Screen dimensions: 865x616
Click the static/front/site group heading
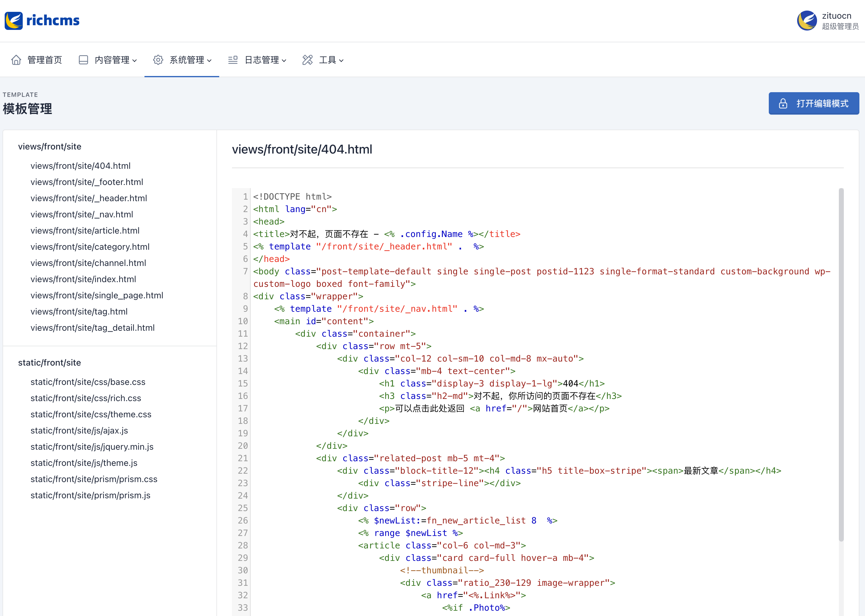[x=50, y=362]
